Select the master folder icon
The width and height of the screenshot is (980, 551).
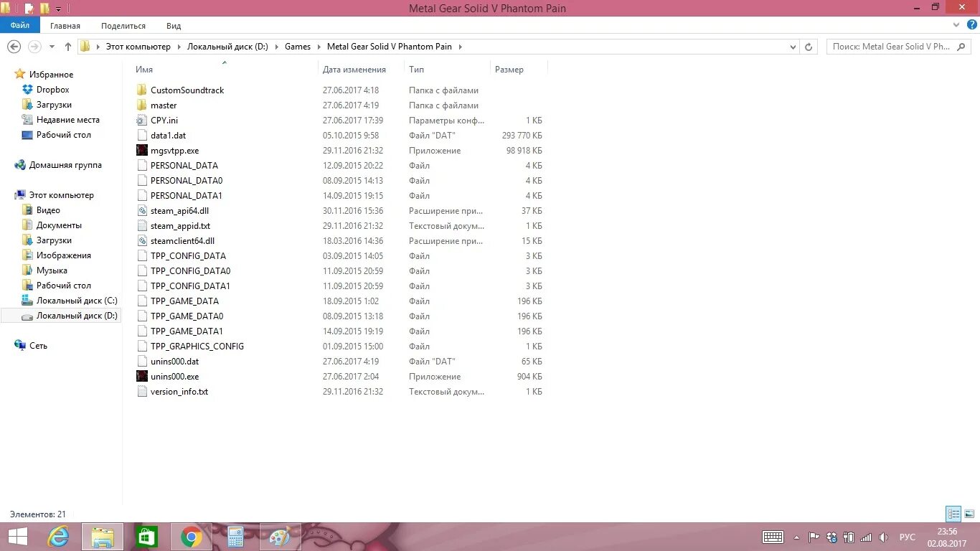click(x=142, y=105)
